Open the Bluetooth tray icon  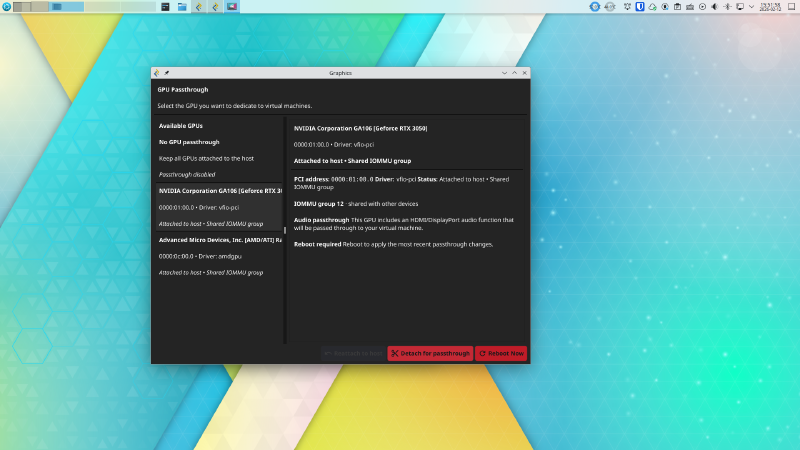(x=728, y=6)
